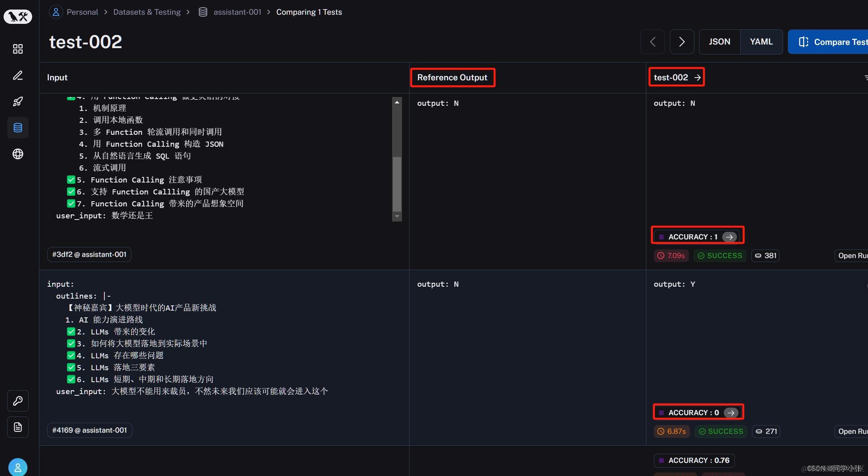Go to next example with right chevron
Screen dimensions: 868x476
682,42
